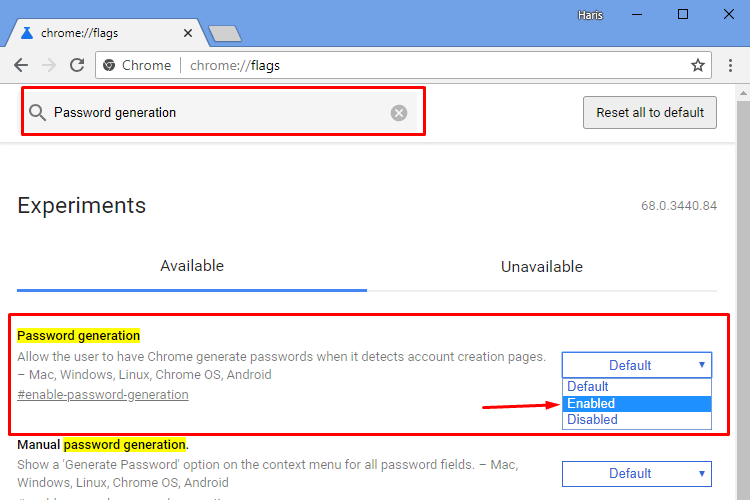This screenshot has width=750, height=500.
Task: Open a new tab with the new tab button
Action: (225, 33)
